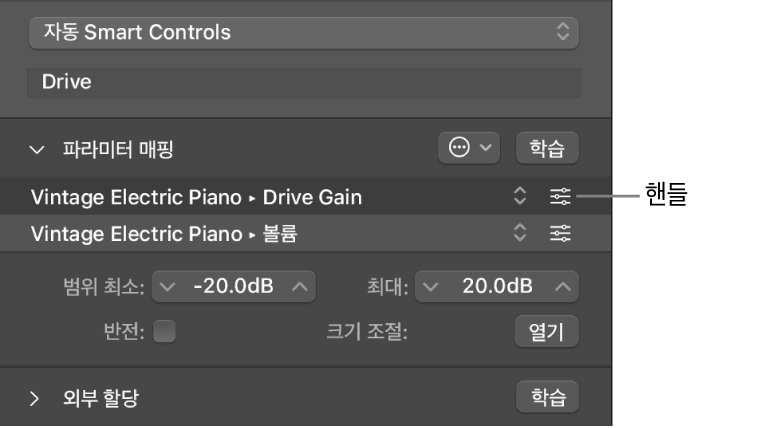
Task: Increase the 최대 value with up arrow
Action: click(x=564, y=288)
